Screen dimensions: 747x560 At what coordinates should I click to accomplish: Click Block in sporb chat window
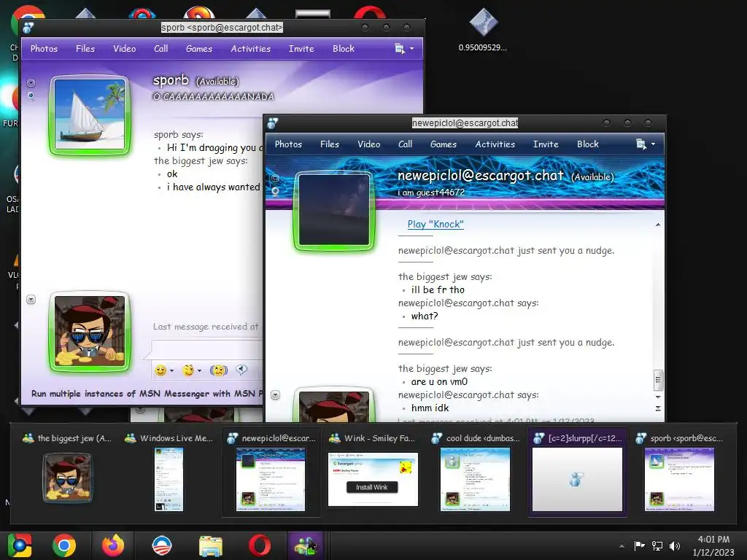[x=344, y=49]
